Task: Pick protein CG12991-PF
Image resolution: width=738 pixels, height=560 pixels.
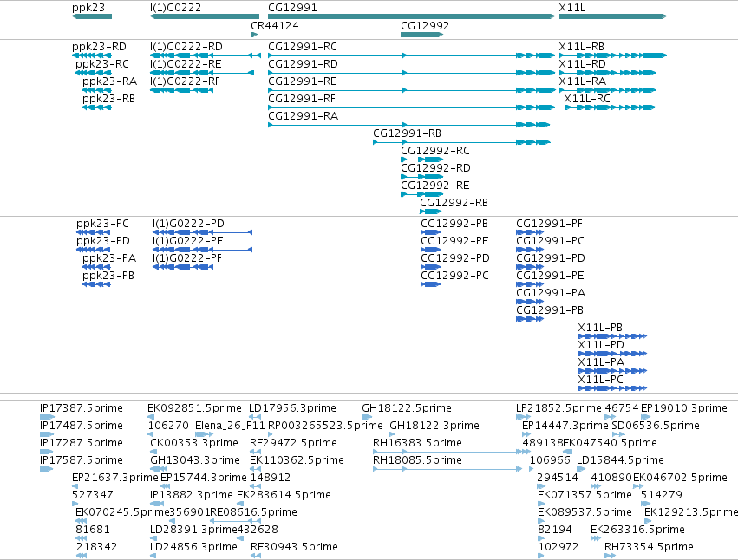Action: [x=530, y=232]
